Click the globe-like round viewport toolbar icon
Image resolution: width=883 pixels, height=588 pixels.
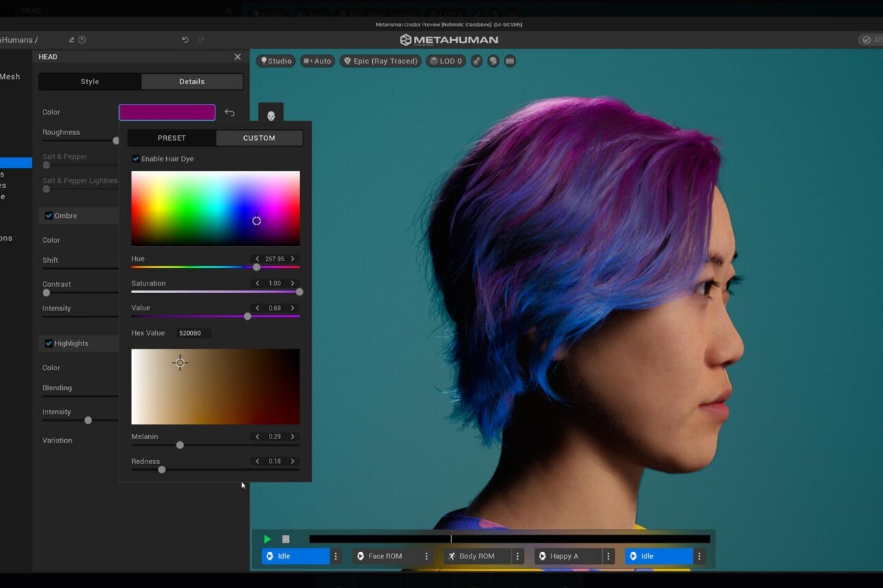(x=494, y=61)
